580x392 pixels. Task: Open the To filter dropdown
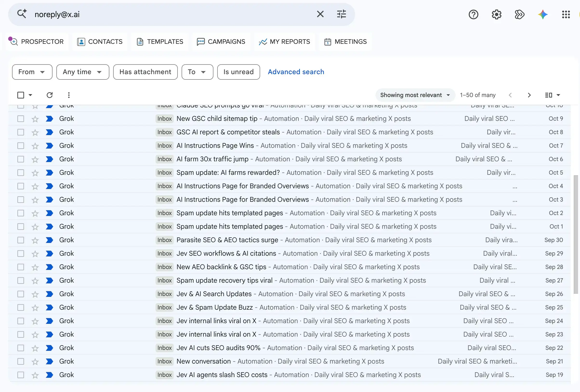[197, 72]
